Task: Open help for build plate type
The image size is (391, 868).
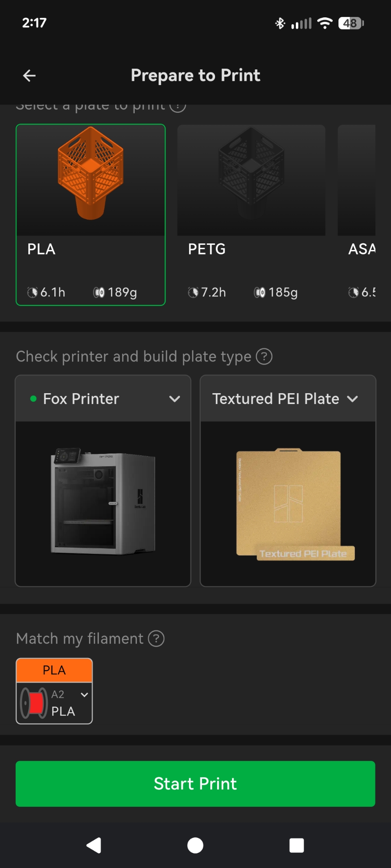Action: 264,357
